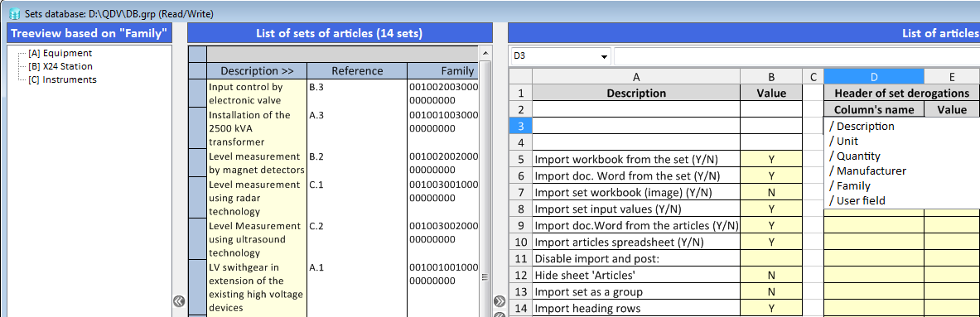The width and height of the screenshot is (980, 317).
Task: Select the [A] Equipment tree node
Action: [x=60, y=53]
